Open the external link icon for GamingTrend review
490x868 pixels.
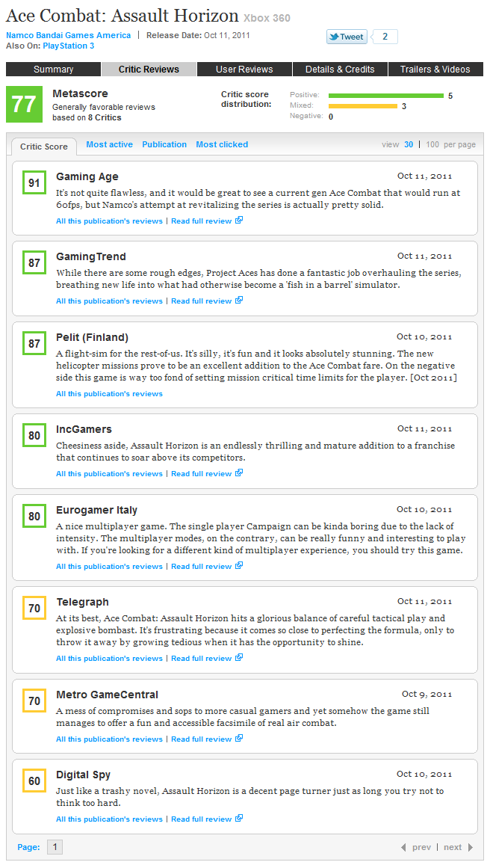[239, 301]
